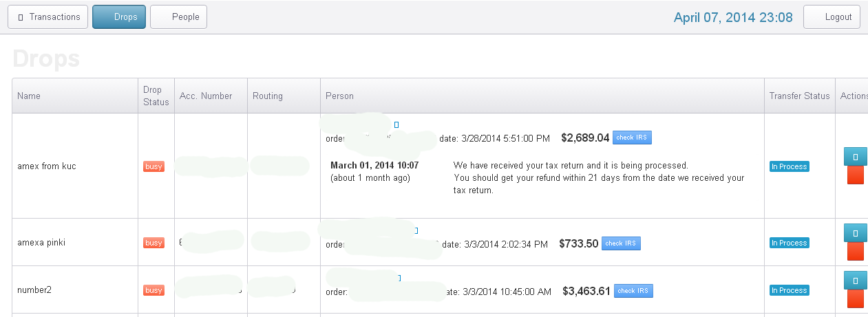Viewport: 868px width, 317px height.
Task: Click the busy status badge for number2
Action: pos(154,290)
